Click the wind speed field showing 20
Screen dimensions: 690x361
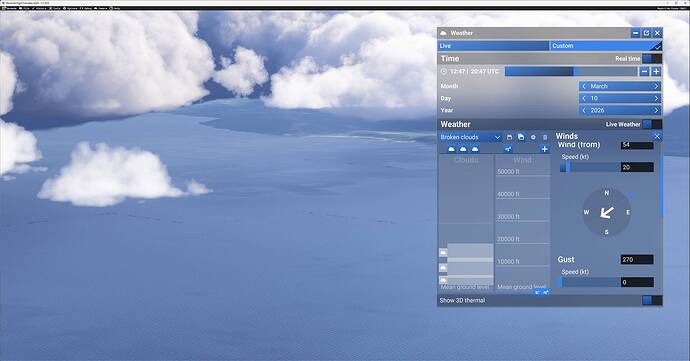pos(637,167)
